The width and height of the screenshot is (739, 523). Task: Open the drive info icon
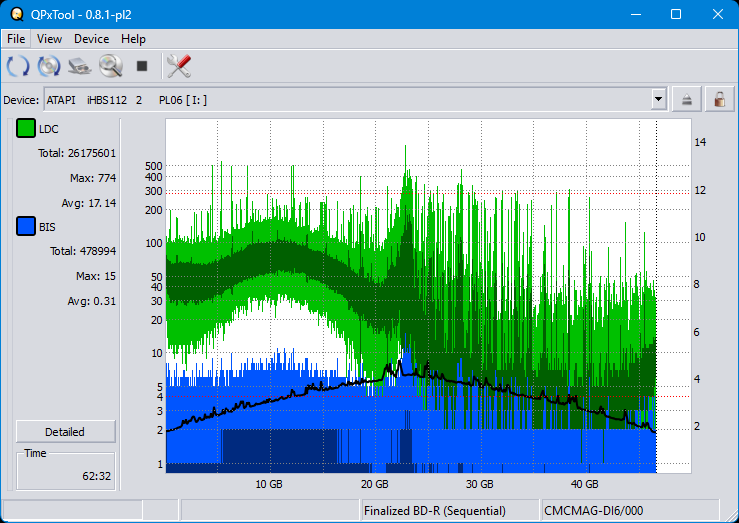coord(80,67)
